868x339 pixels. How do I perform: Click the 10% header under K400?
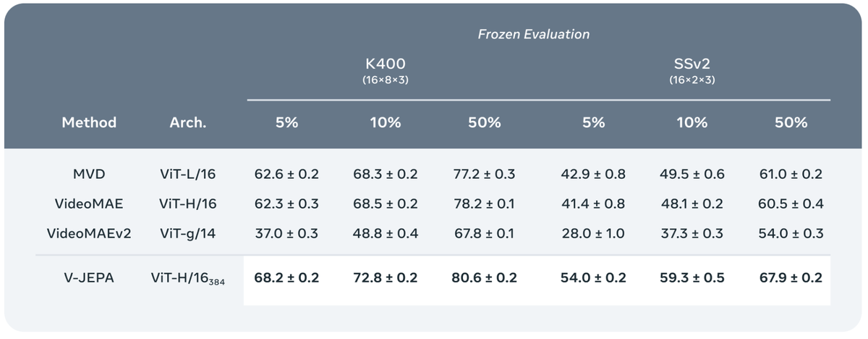[386, 122]
